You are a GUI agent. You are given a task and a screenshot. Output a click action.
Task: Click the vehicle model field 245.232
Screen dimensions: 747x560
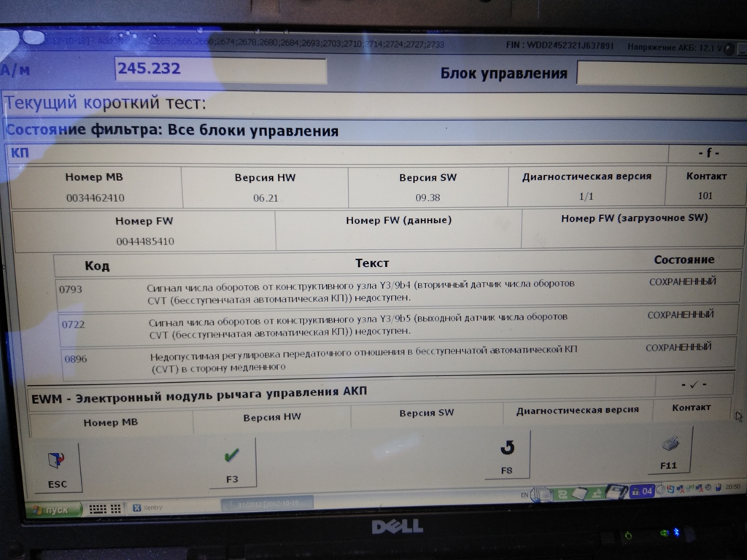[220, 70]
